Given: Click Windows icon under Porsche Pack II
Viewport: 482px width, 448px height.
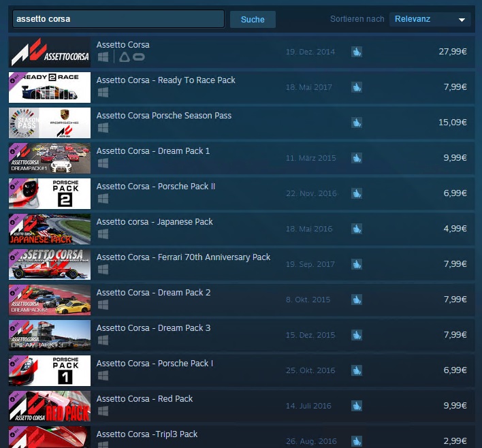Looking at the screenshot, I should point(103,198).
